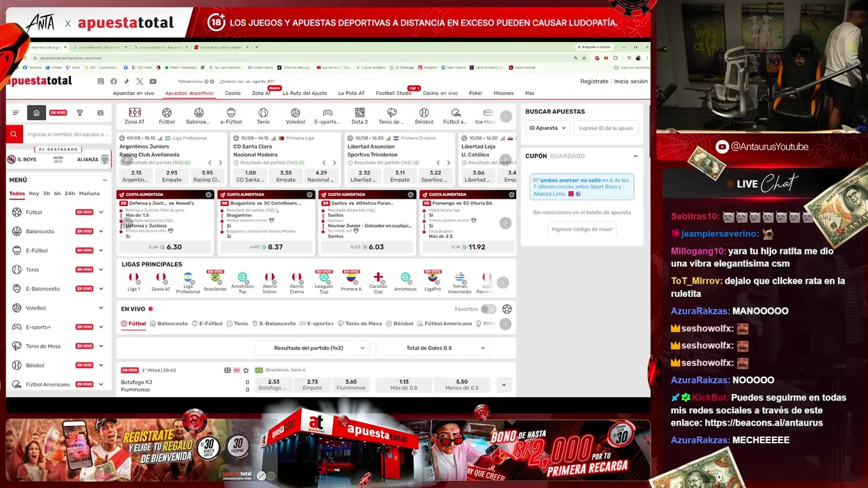Select the Béisbol icon in the sports carousel
Screen dimensions: 868x488
(x=424, y=113)
